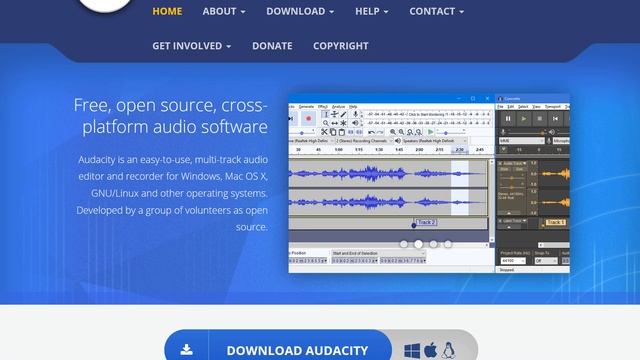Select the Multi-tool asterisk icon
The image size is (640, 360).
click(x=344, y=123)
